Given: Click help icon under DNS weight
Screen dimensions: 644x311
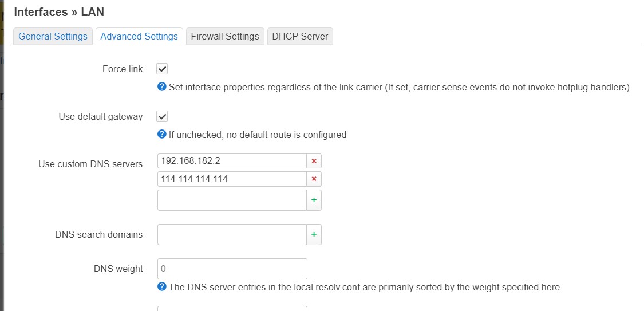Looking at the screenshot, I should (162, 286).
